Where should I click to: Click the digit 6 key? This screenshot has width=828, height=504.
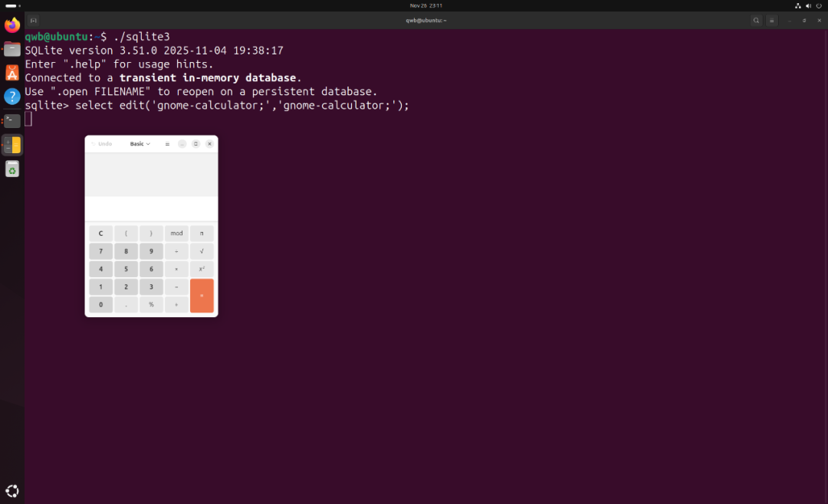pyautogui.click(x=151, y=269)
